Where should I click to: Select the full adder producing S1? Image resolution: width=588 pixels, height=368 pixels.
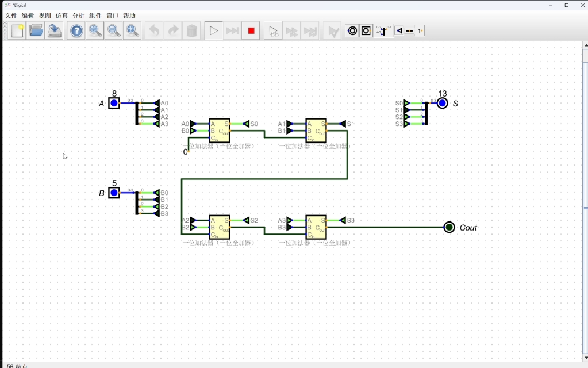coord(316,131)
